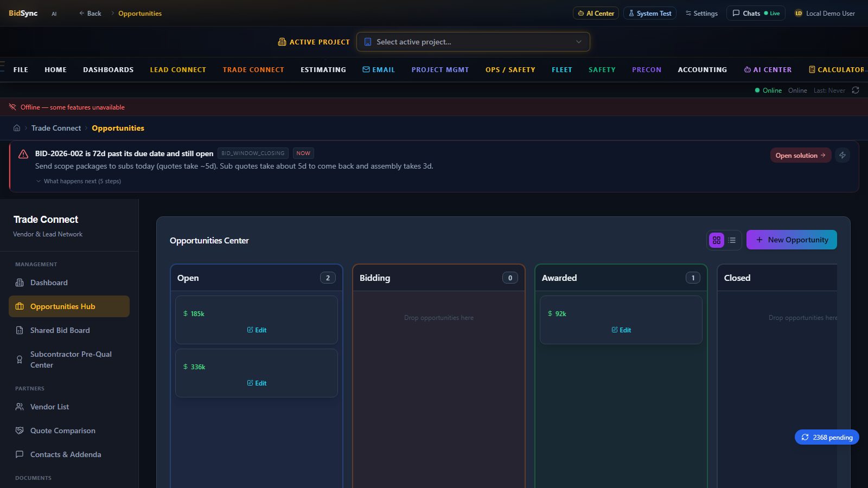Click New Opportunity button

tap(792, 240)
